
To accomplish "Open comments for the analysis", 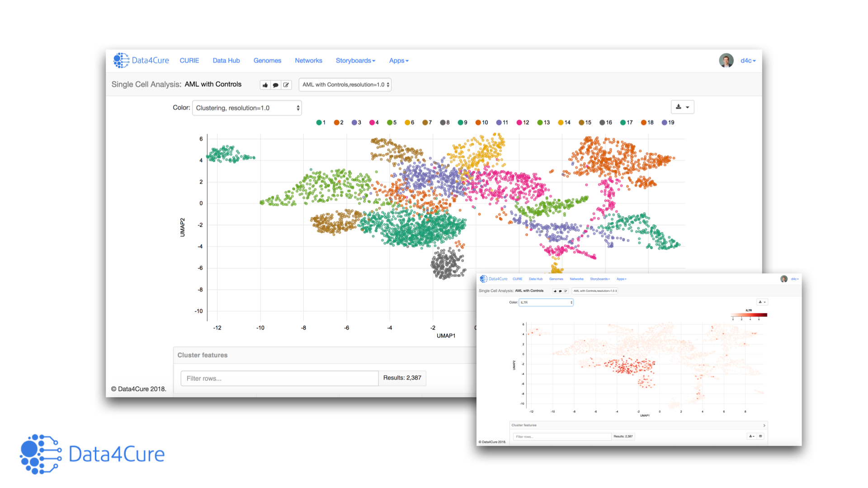I will [276, 84].
